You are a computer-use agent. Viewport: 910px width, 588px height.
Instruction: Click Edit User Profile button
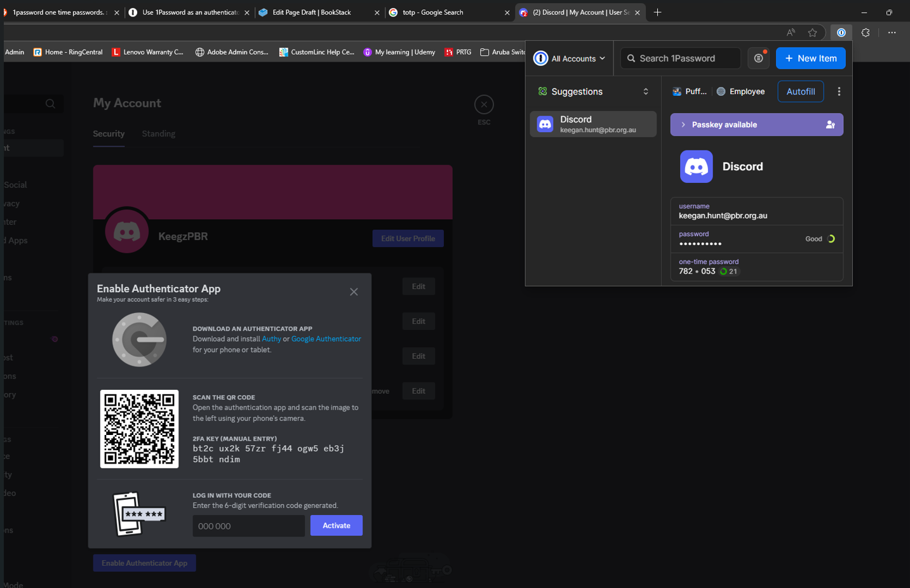pyautogui.click(x=408, y=239)
